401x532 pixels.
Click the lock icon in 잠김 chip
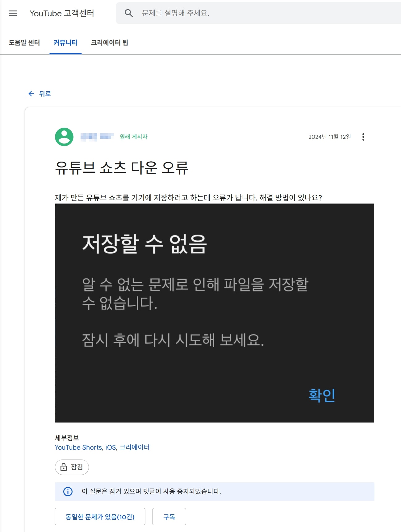tap(64, 467)
